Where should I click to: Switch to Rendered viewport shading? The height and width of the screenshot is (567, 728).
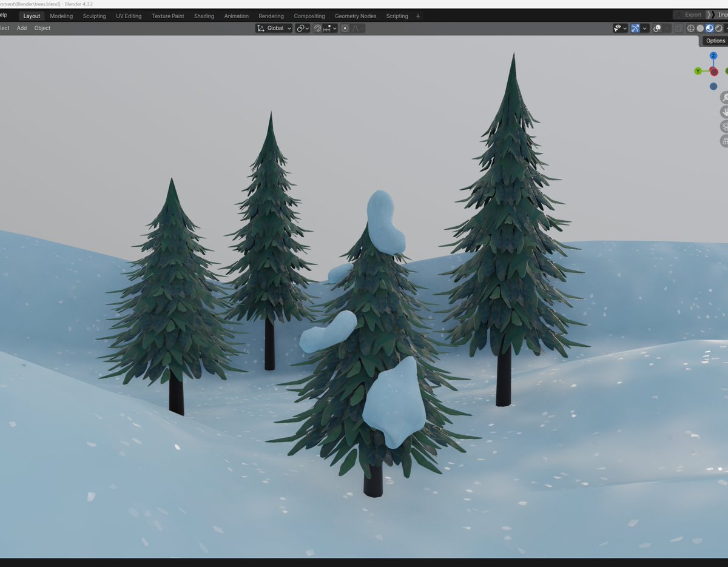click(720, 28)
